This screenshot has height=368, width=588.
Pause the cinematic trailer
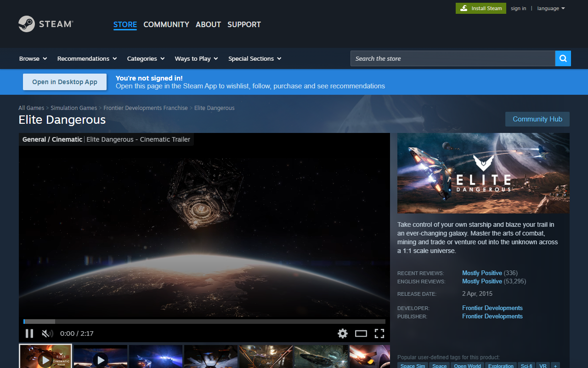(x=29, y=333)
